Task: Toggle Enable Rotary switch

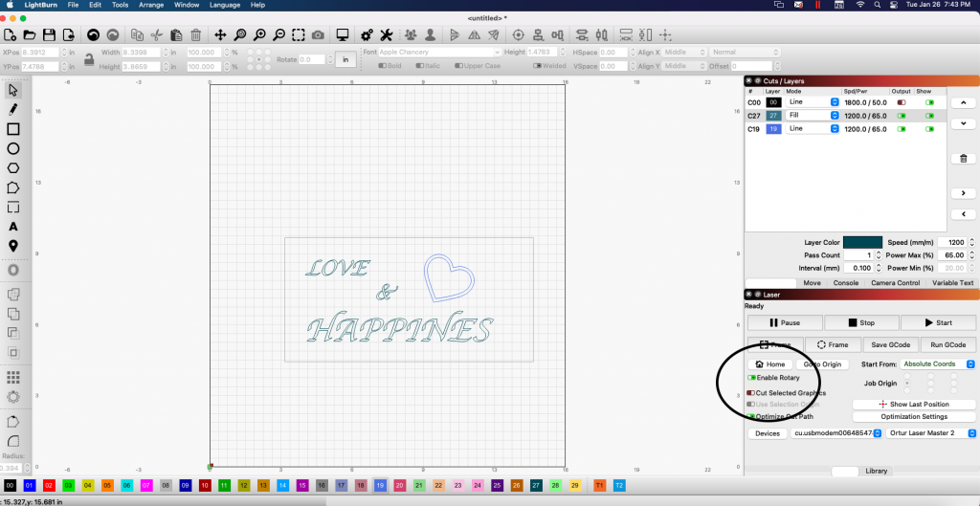Action: [x=752, y=378]
